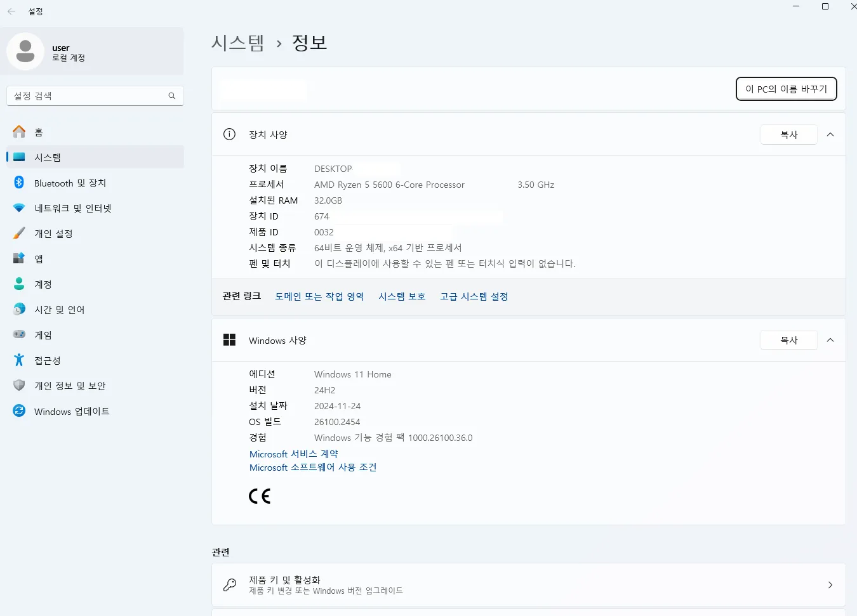The width and height of the screenshot is (857, 616).
Task: Collapse the 장치 사양 section chevron
Action: coord(830,134)
